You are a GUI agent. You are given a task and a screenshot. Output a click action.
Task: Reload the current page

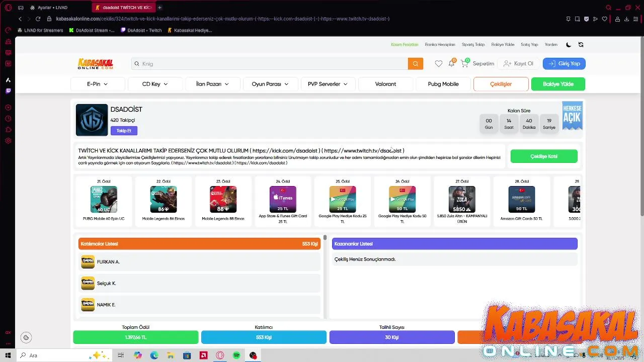[38, 19]
